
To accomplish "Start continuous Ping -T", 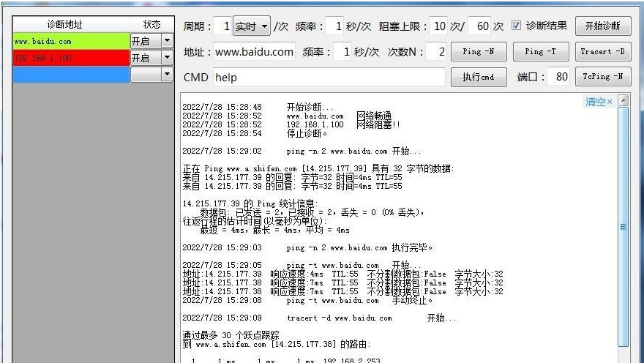I will click(x=541, y=52).
